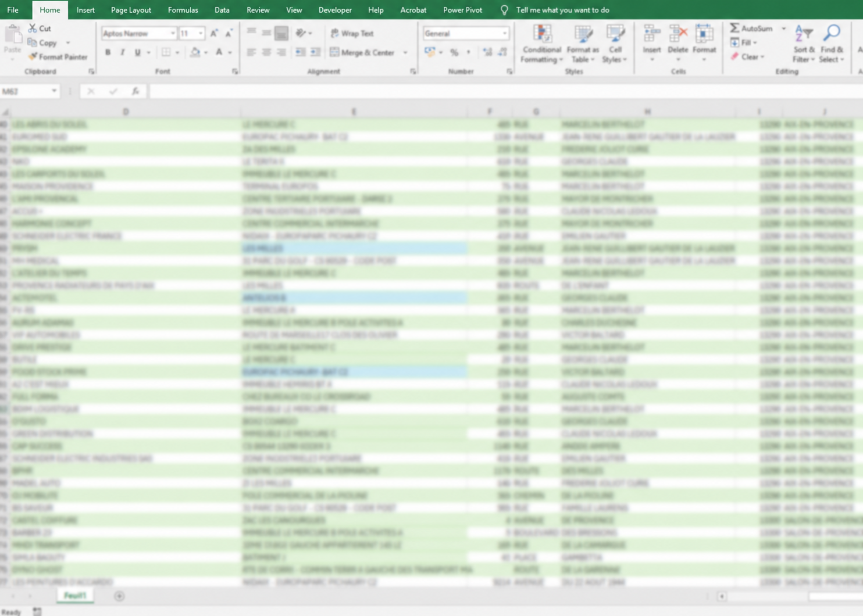Toggle bold formatting
Screen dimensions: 863x616
(x=108, y=52)
